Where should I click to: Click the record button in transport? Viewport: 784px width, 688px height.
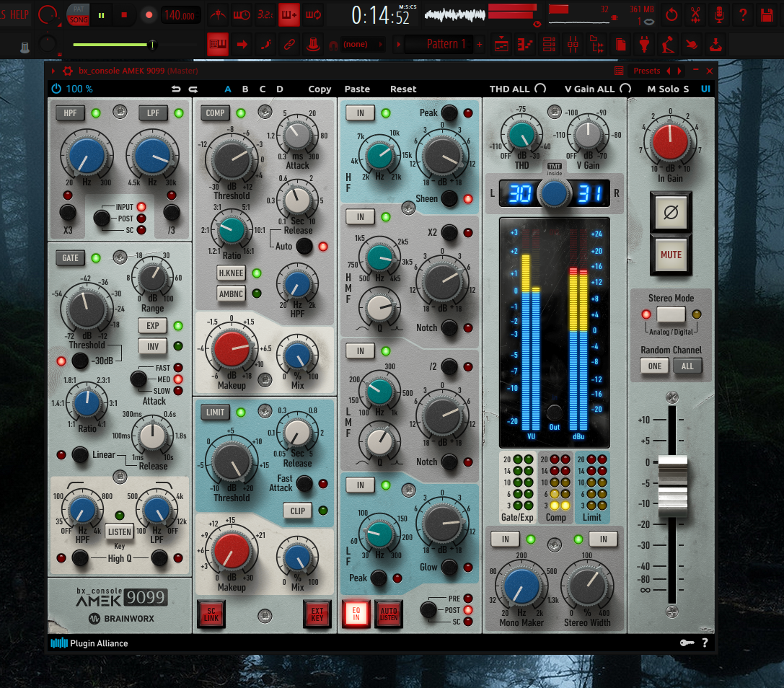[x=149, y=15]
